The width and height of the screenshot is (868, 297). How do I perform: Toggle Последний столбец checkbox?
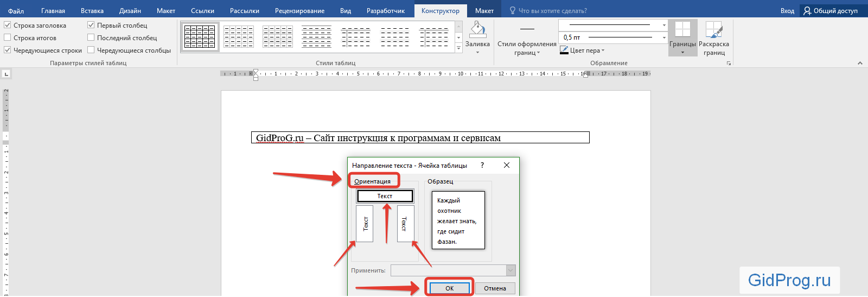[91, 37]
